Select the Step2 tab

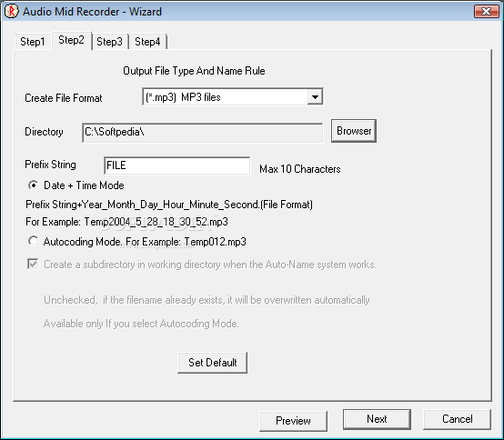pos(71,40)
